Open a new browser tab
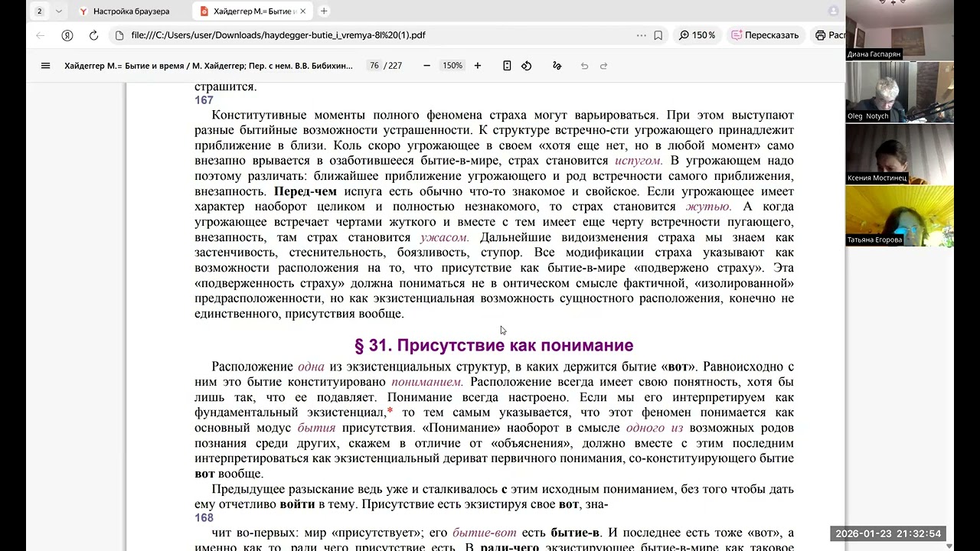Viewport: 980px width, 551px height. [x=324, y=11]
